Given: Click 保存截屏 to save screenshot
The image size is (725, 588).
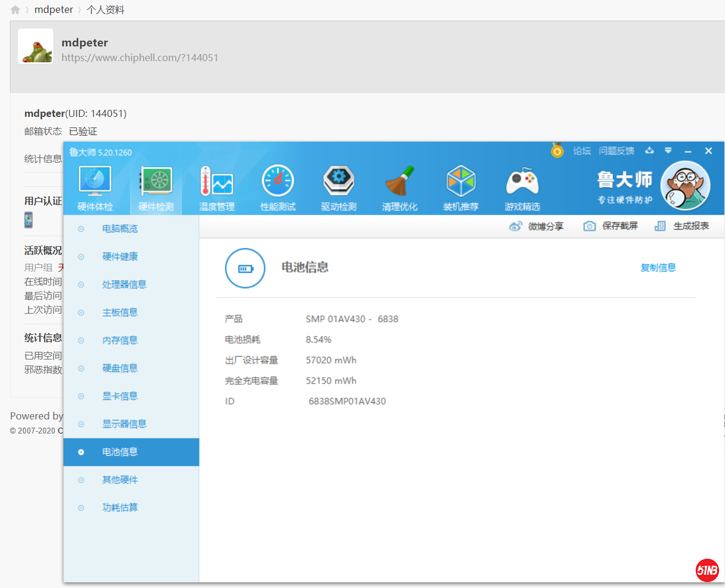Looking at the screenshot, I should pyautogui.click(x=610, y=226).
